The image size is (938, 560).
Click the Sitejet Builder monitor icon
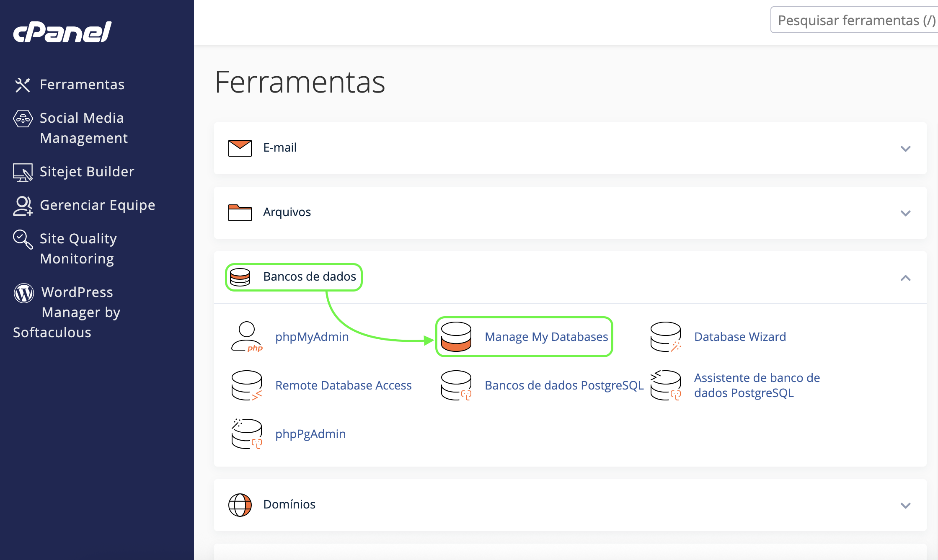(x=23, y=173)
